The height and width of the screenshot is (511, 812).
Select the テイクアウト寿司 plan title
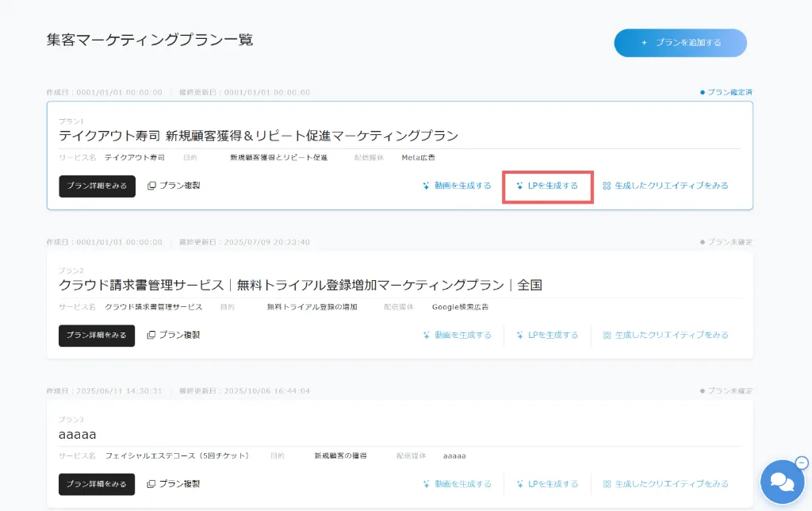(259, 136)
